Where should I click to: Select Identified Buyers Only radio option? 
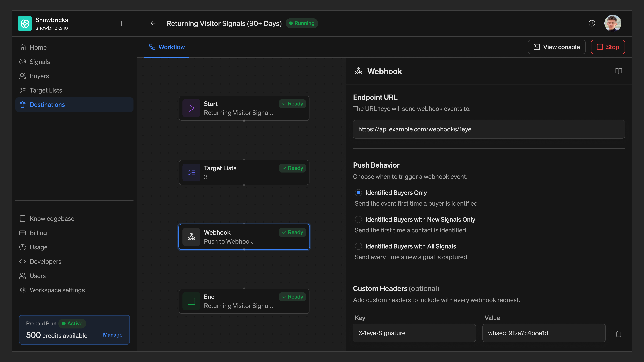coord(358,193)
